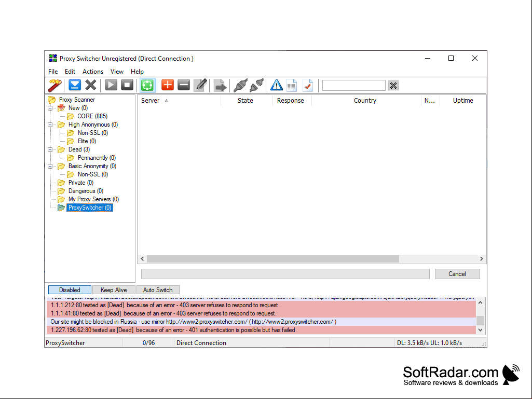Launch the proxy wizard dynamite icon

(54, 85)
